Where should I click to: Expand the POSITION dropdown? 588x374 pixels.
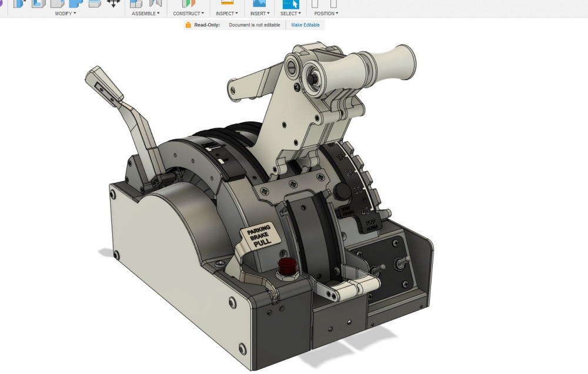(326, 13)
